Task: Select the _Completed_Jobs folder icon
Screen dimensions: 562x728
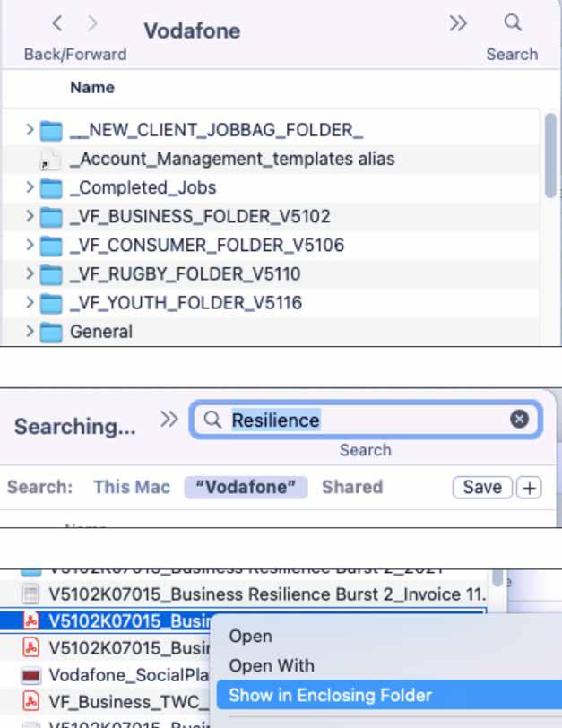Action: pos(51,188)
